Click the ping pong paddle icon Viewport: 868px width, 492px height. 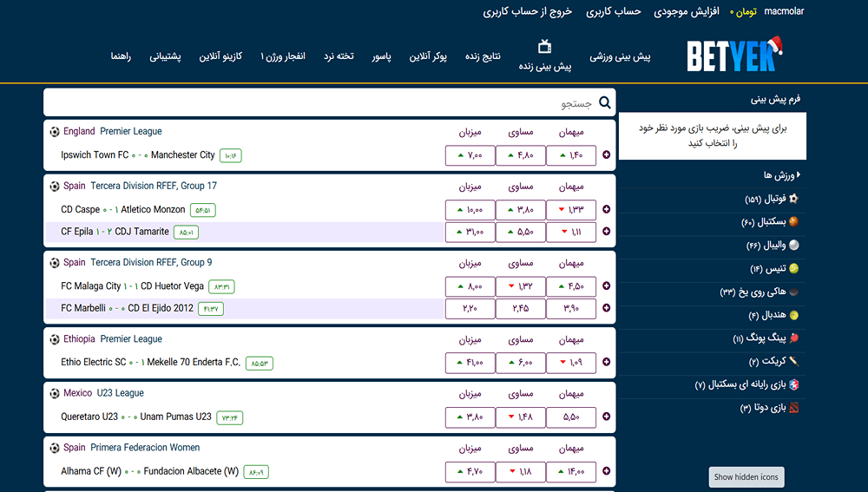pos(794,338)
